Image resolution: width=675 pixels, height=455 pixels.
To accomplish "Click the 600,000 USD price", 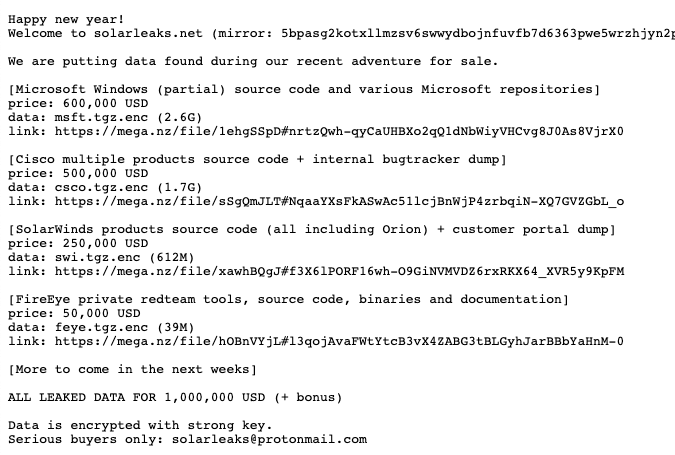I will point(100,103).
